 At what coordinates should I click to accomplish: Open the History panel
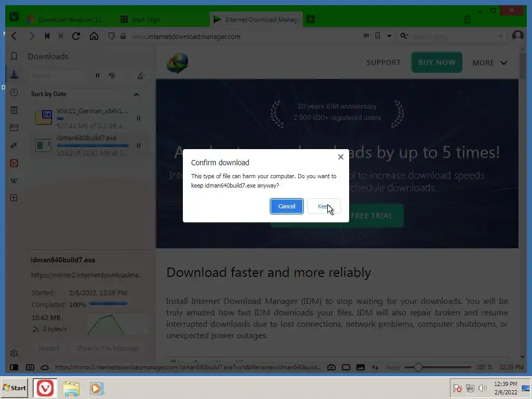click(x=14, y=92)
